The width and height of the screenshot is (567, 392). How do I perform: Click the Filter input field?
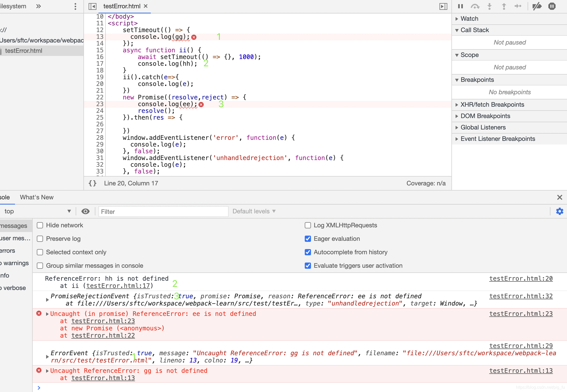tap(162, 211)
